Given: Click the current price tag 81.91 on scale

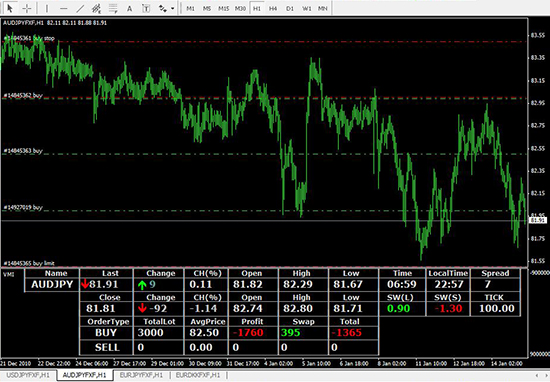Looking at the screenshot, I should pyautogui.click(x=538, y=220).
